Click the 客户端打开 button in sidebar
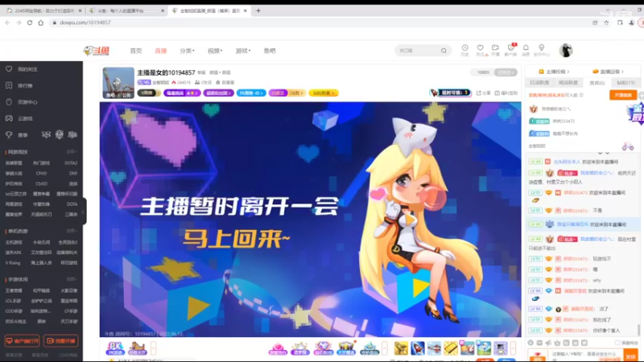 tap(23, 341)
